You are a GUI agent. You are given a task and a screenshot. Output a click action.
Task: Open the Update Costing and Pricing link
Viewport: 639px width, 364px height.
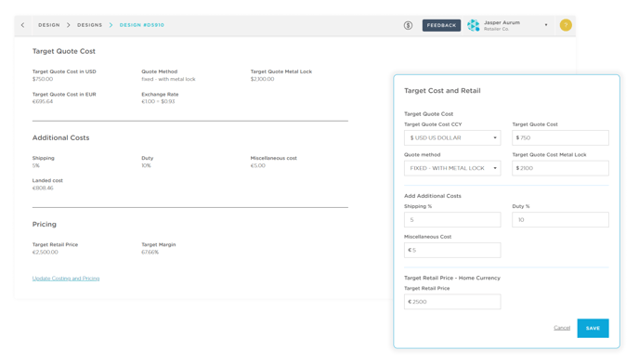click(x=66, y=279)
